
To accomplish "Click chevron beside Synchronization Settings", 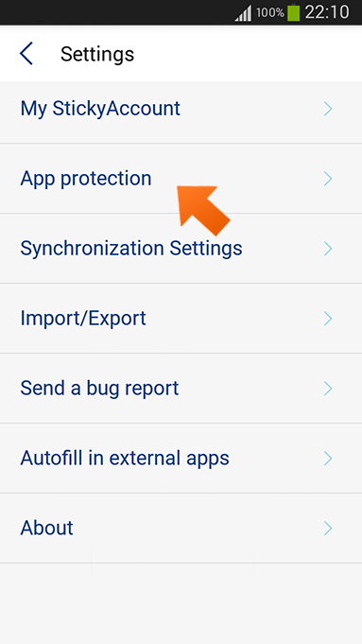I will tap(328, 249).
